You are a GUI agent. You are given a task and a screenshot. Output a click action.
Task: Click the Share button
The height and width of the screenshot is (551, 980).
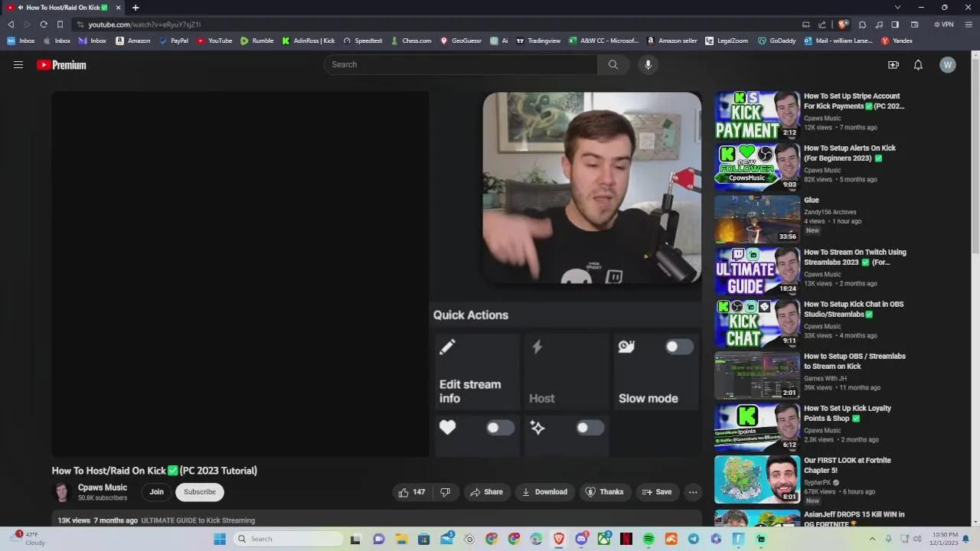487,492
